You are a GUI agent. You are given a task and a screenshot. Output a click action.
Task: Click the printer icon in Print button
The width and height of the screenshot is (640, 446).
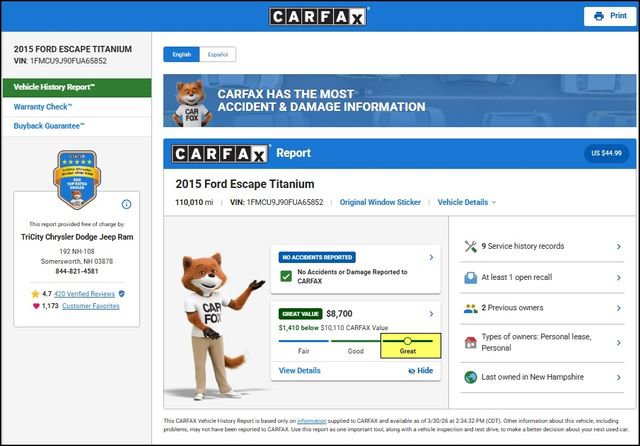click(599, 16)
